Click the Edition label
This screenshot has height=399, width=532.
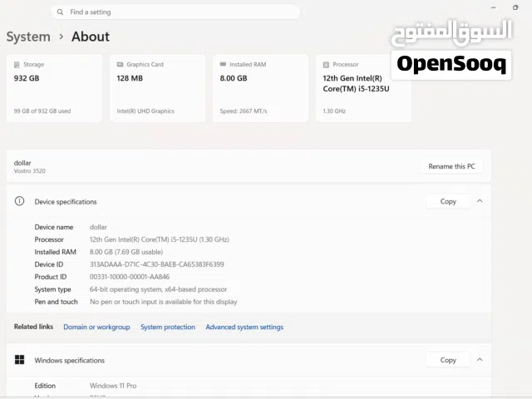tap(45, 386)
